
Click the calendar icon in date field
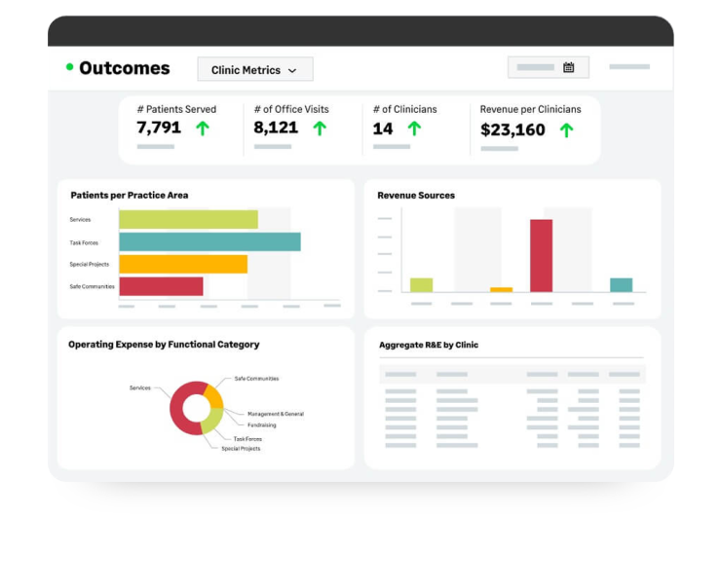pos(569,68)
